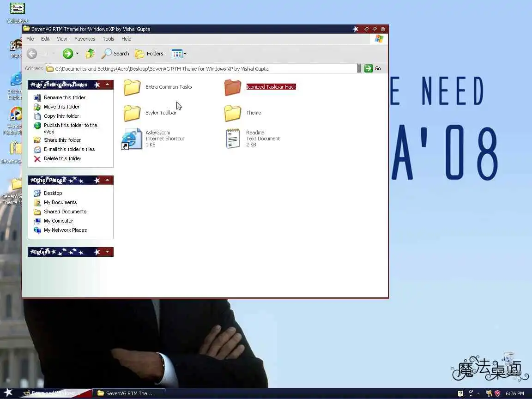This screenshot has width=532, height=399.
Task: Click the green Forward arrow button
Action: pyautogui.click(x=68, y=54)
